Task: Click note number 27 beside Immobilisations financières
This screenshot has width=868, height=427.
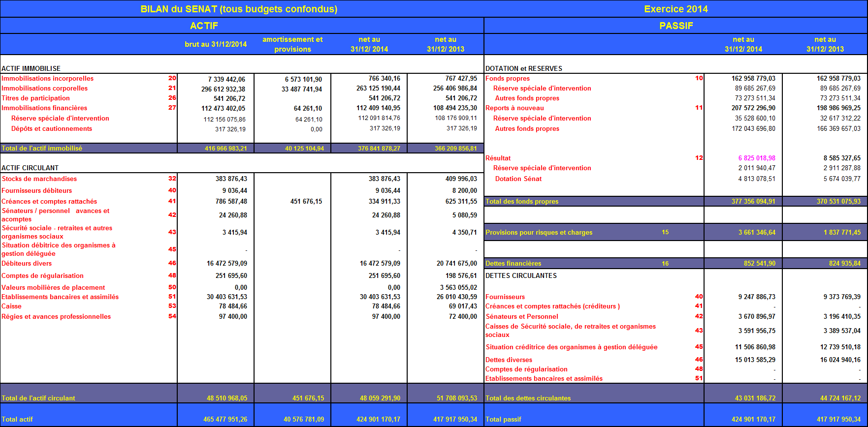Action: click(172, 108)
